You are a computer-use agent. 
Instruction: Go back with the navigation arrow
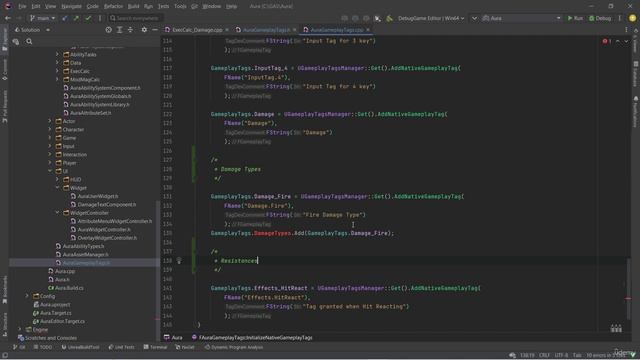pos(8,18)
